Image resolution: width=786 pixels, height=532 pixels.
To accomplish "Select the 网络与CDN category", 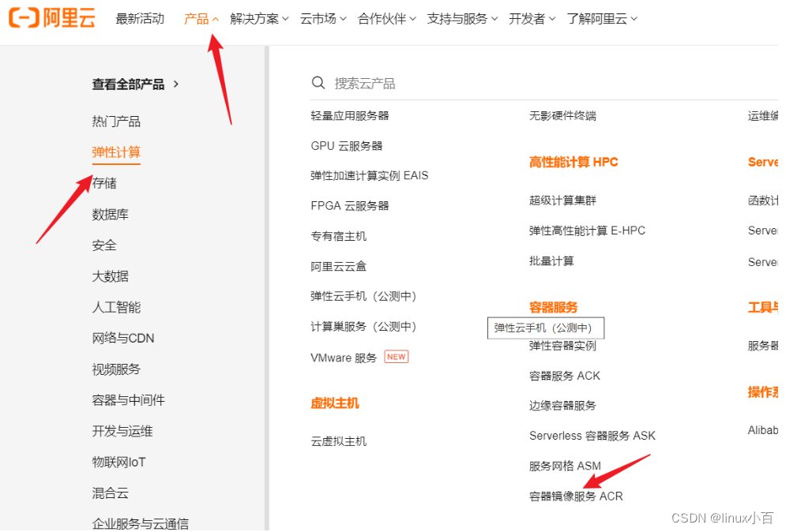I will 123,338.
